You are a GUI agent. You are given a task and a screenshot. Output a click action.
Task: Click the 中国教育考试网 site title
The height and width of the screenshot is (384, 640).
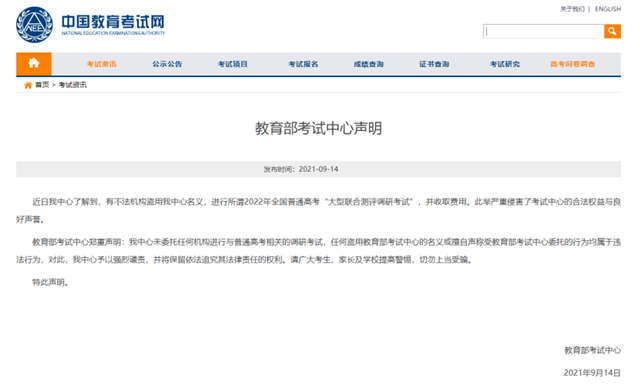click(x=113, y=22)
